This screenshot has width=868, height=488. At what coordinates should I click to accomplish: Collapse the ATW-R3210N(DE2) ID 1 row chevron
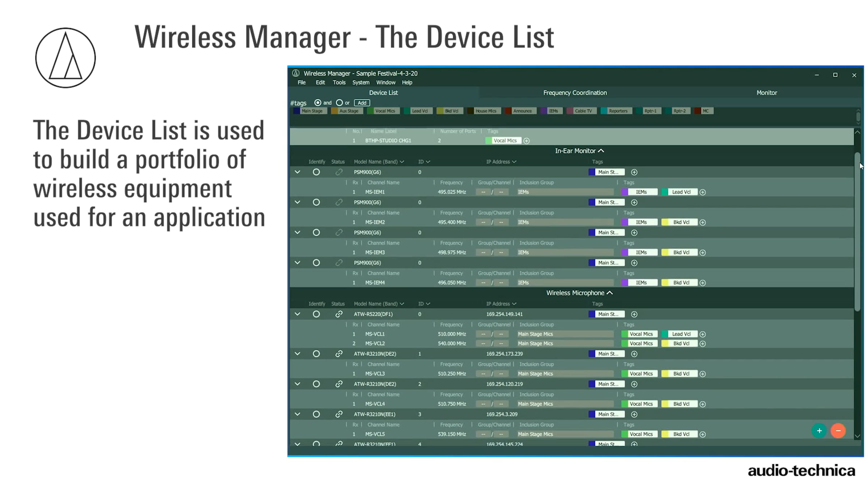pos(297,354)
